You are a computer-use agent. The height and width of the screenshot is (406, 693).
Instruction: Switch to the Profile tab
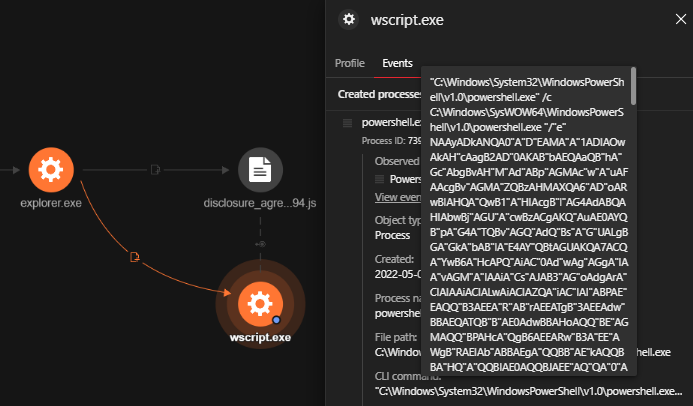(x=349, y=63)
